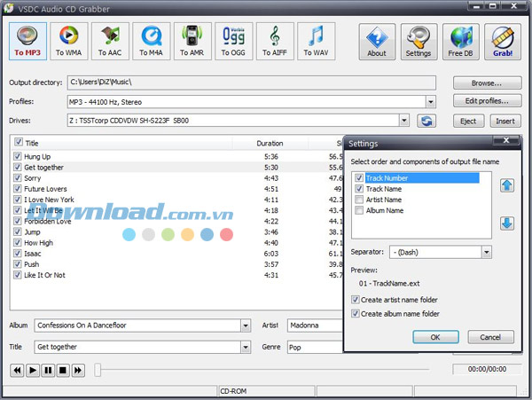Viewport: 532px width, 400px height.
Task: Sort tracks by Duration column header
Action: tap(270, 142)
